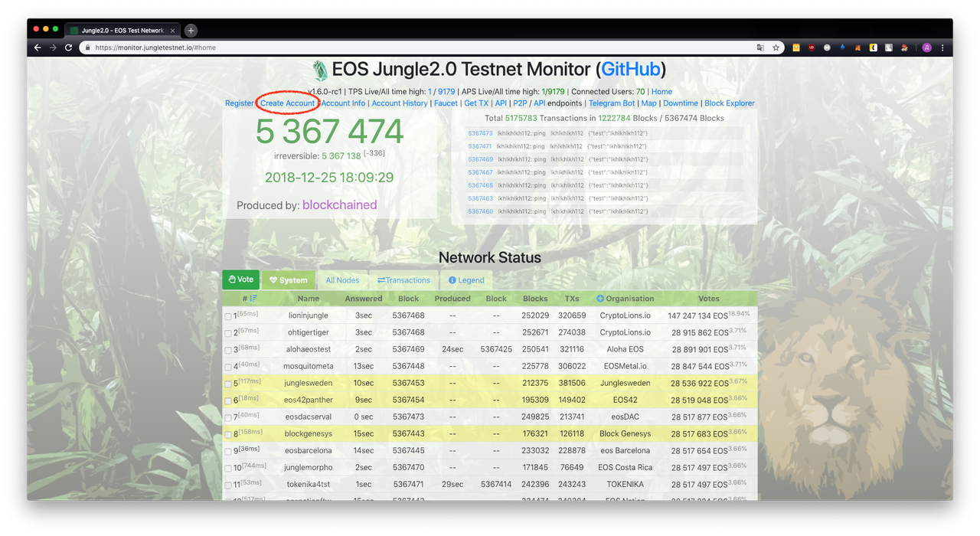
Task: Open the Chrome three-dot menu
Action: [x=942, y=47]
